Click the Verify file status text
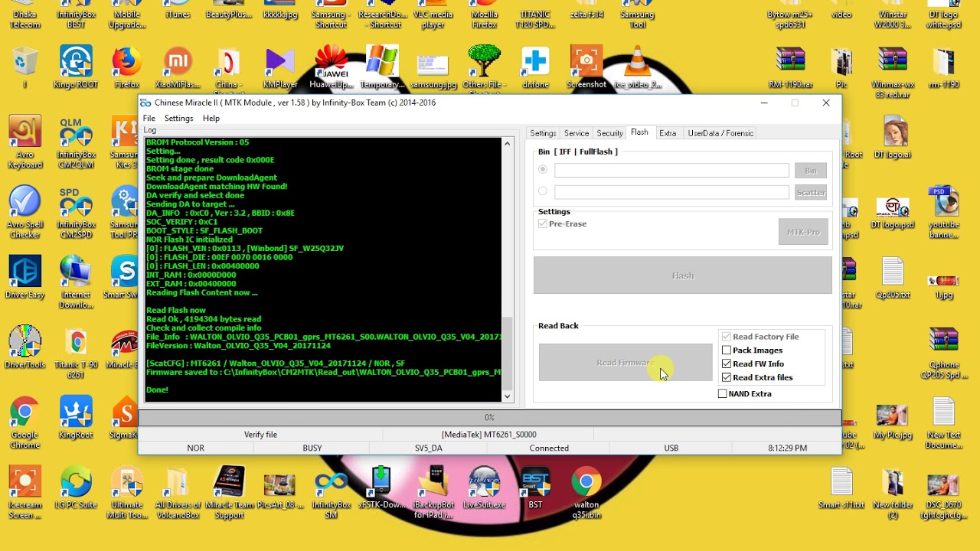980x551 pixels. (260, 435)
